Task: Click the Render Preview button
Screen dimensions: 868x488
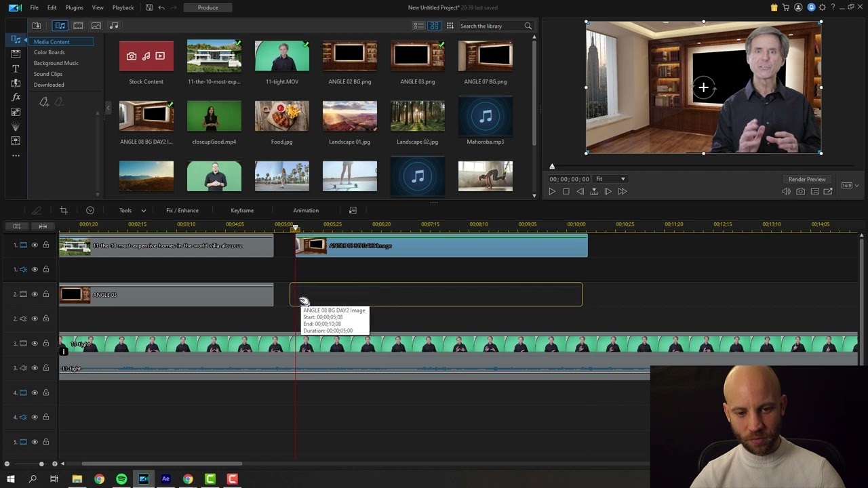Action: [807, 179]
